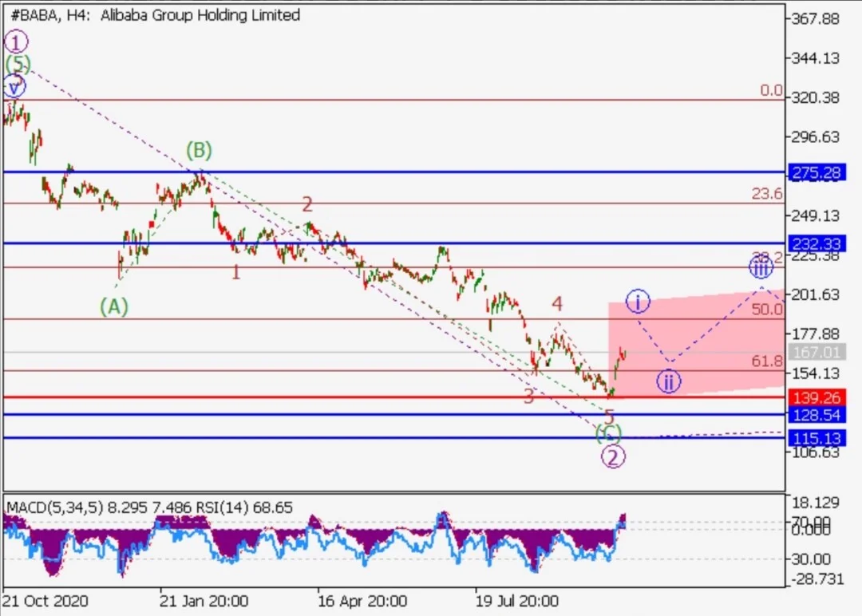This screenshot has height=616, width=862.
Task: Click the red wave 4 label
Action: tap(557, 303)
